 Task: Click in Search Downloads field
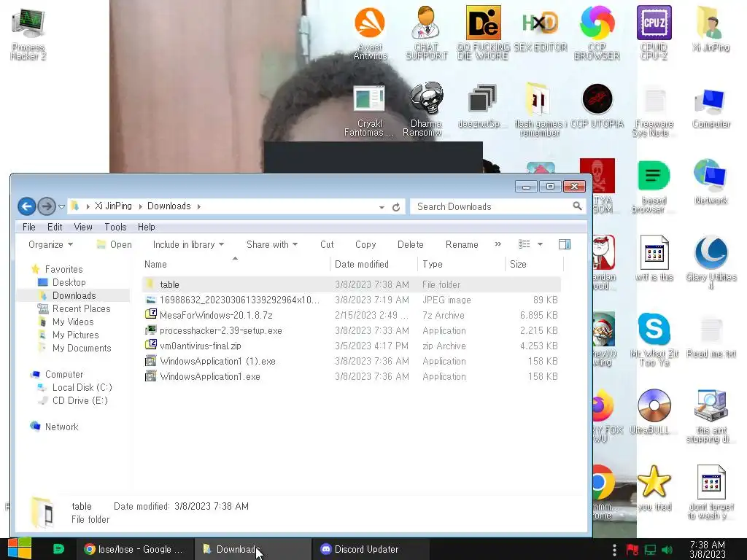pyautogui.click(x=498, y=206)
